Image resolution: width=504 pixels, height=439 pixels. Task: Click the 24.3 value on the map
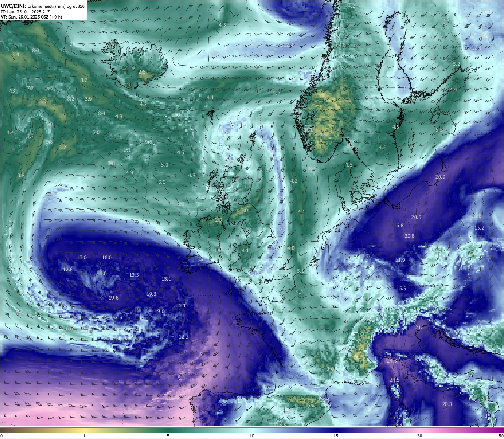click(x=392, y=361)
